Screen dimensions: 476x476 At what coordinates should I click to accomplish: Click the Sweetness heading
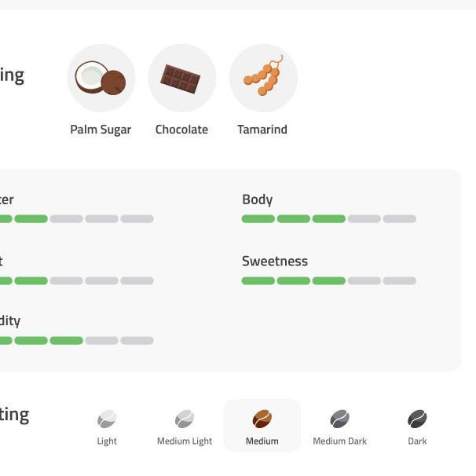point(275,261)
